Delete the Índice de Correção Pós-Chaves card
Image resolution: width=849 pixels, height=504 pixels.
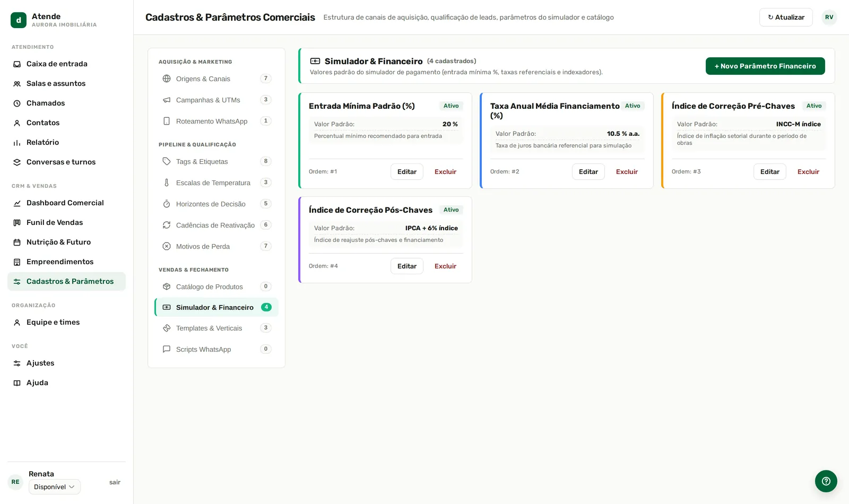pyautogui.click(x=445, y=266)
